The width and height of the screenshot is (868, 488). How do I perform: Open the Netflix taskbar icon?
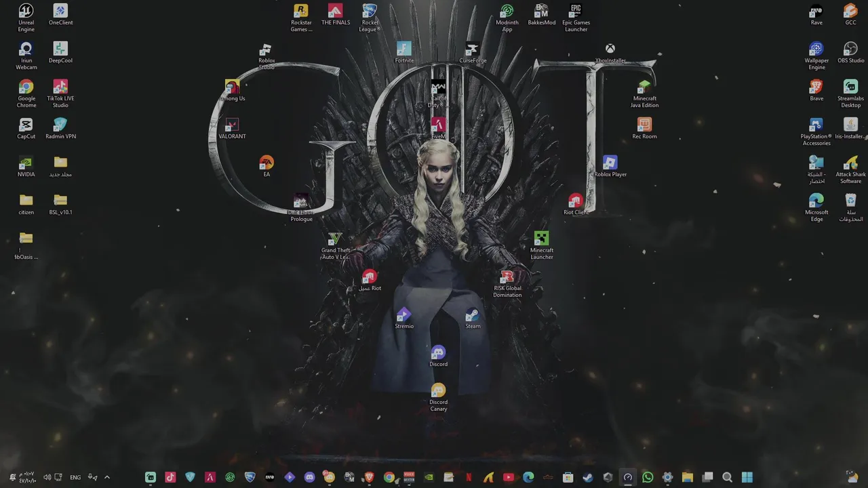(x=469, y=477)
